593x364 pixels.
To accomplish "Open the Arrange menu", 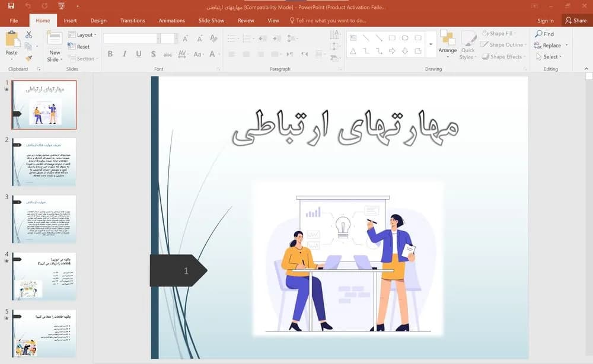I will pyautogui.click(x=447, y=44).
